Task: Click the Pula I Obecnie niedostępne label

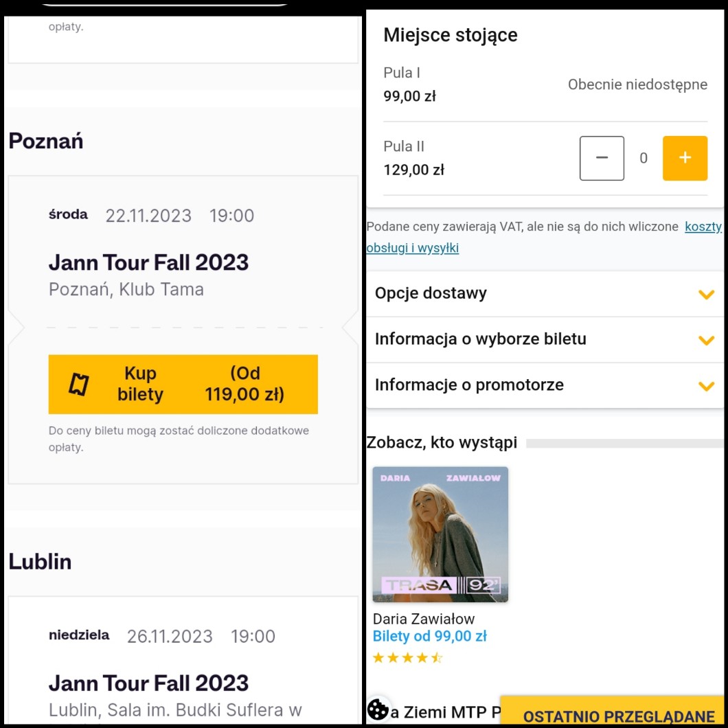Action: [x=637, y=84]
